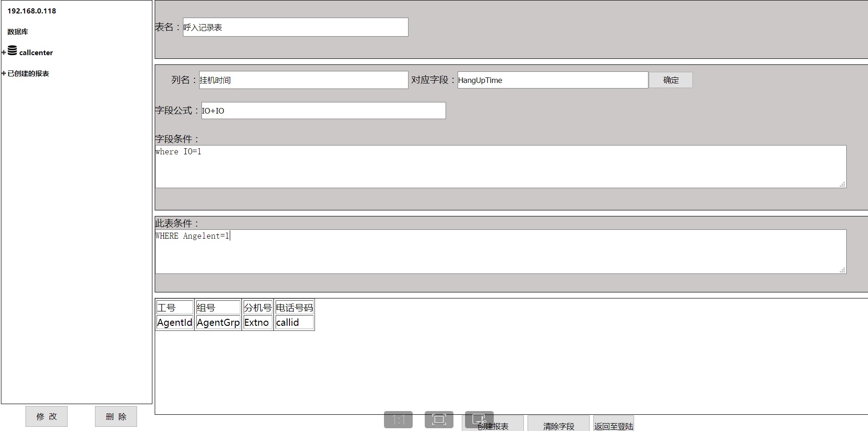The image size is (868, 431).
Task: Click the 表名 input field
Action: 295,27
